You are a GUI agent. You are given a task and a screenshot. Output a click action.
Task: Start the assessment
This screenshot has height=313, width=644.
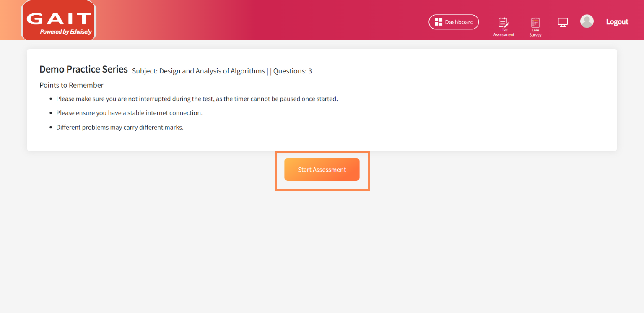[322, 170]
